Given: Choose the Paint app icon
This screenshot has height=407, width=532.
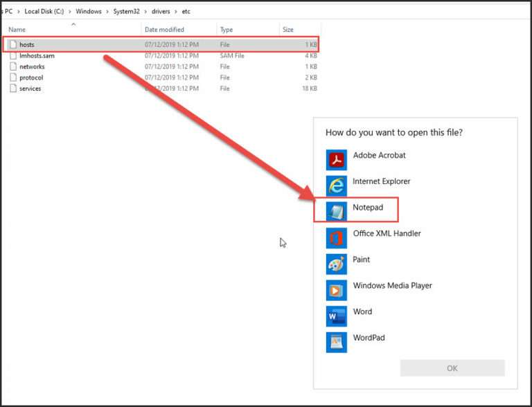Looking at the screenshot, I should pos(336,264).
